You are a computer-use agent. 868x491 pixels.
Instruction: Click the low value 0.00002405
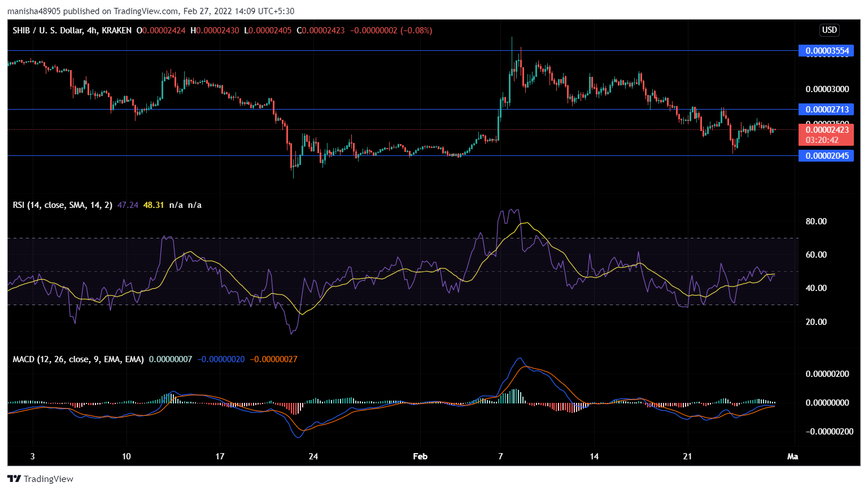[x=270, y=31]
